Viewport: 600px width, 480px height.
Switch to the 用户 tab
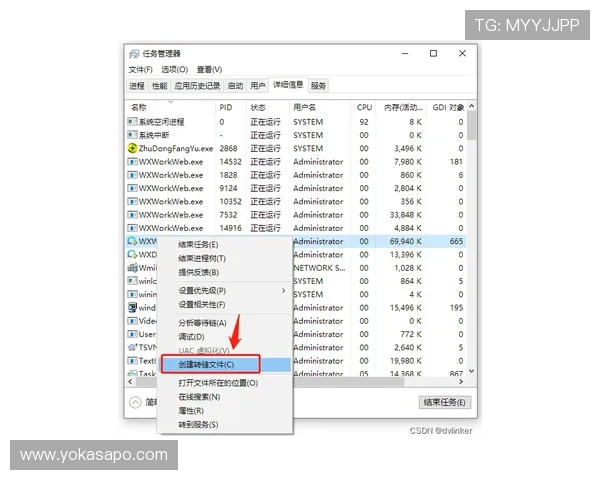tap(258, 86)
